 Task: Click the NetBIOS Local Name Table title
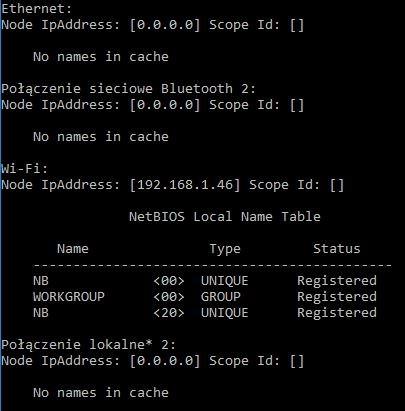click(x=225, y=217)
